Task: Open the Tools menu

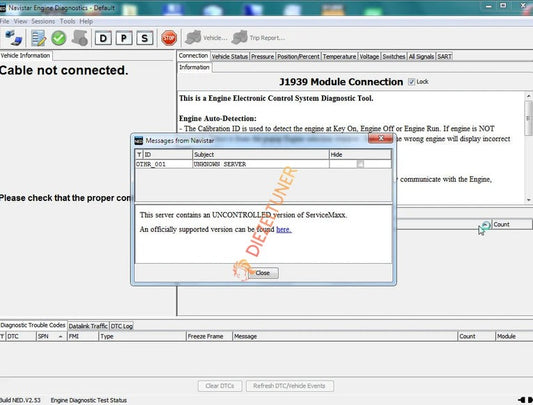Action: 67,21
